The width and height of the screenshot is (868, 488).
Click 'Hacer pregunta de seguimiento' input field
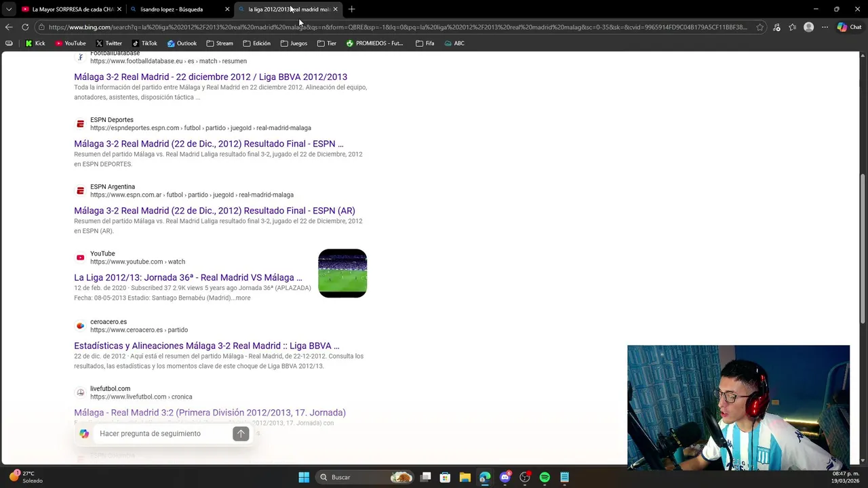pos(163,434)
